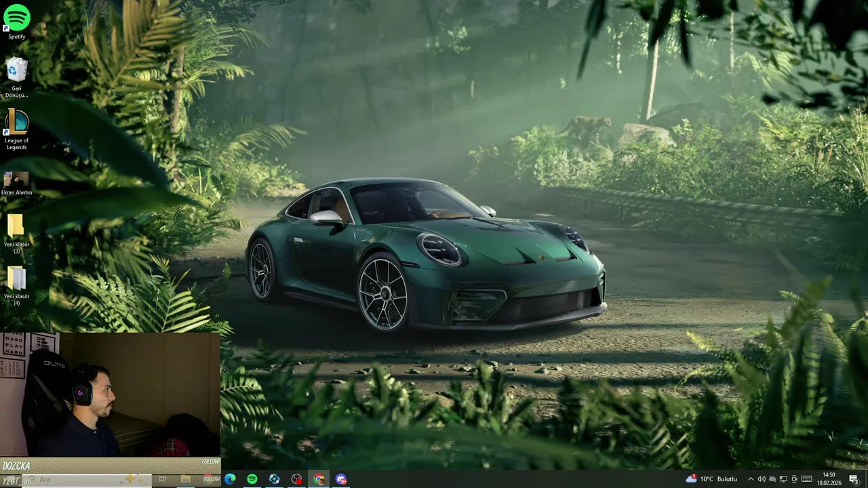Open the blue diamond app in the taskbar
Screen dimensions: 868x488
tap(275, 479)
